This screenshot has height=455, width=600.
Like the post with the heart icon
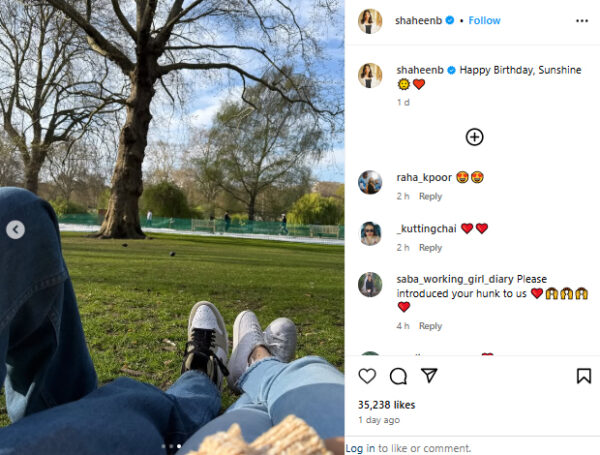coord(367,376)
